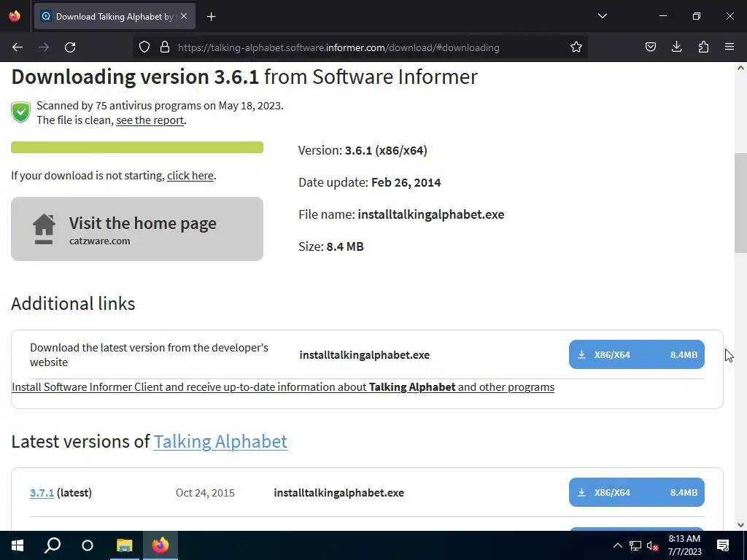747x560 pixels.
Task: Click scrollbar up arrow
Action: (740, 68)
